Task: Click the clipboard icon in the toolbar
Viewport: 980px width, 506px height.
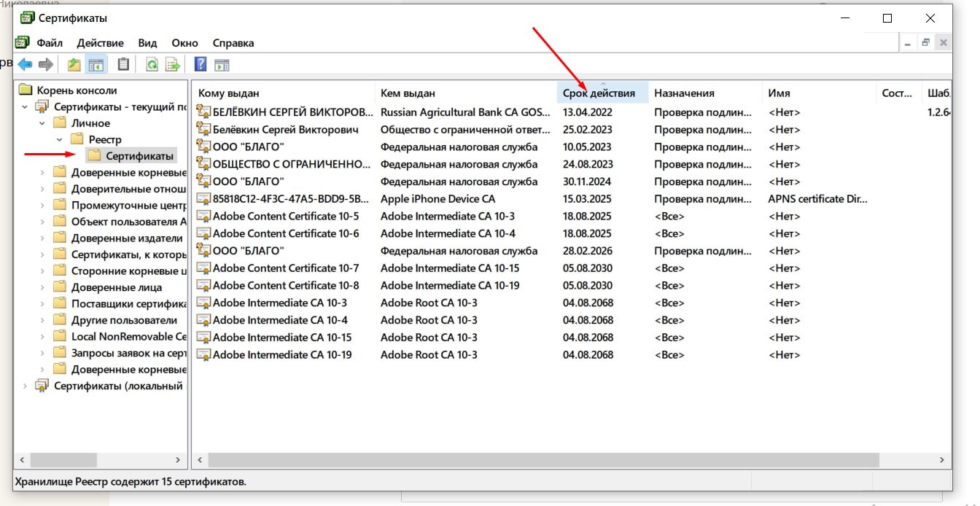Action: (123, 65)
